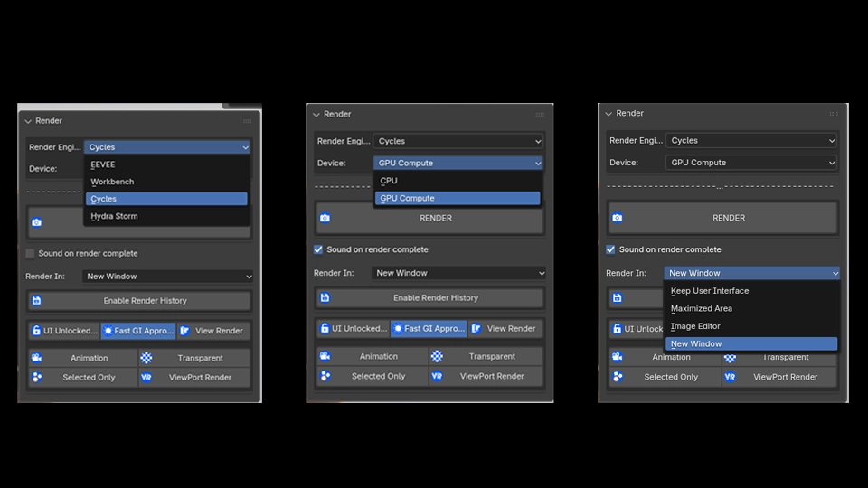Click Selected Only icon in middle panel
868x488 pixels.
(325, 376)
